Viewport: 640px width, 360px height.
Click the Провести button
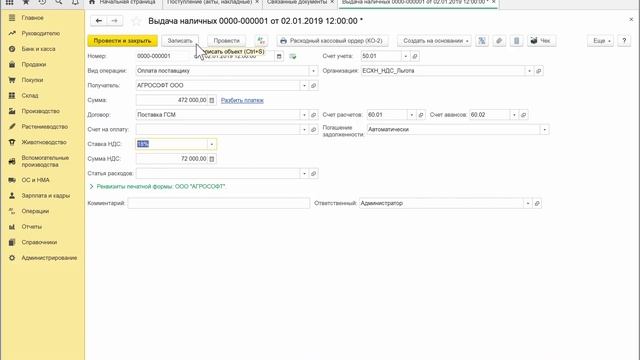click(227, 41)
